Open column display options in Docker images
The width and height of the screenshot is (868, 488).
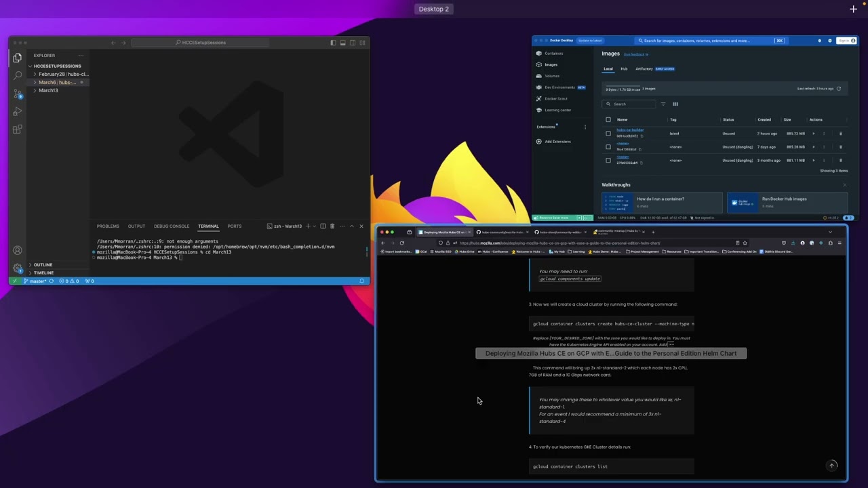675,104
